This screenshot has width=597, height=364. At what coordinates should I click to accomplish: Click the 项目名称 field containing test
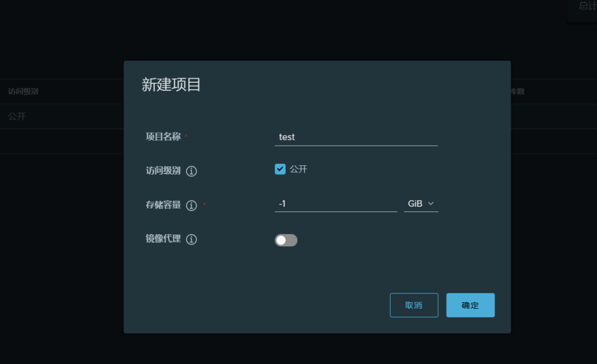(356, 137)
